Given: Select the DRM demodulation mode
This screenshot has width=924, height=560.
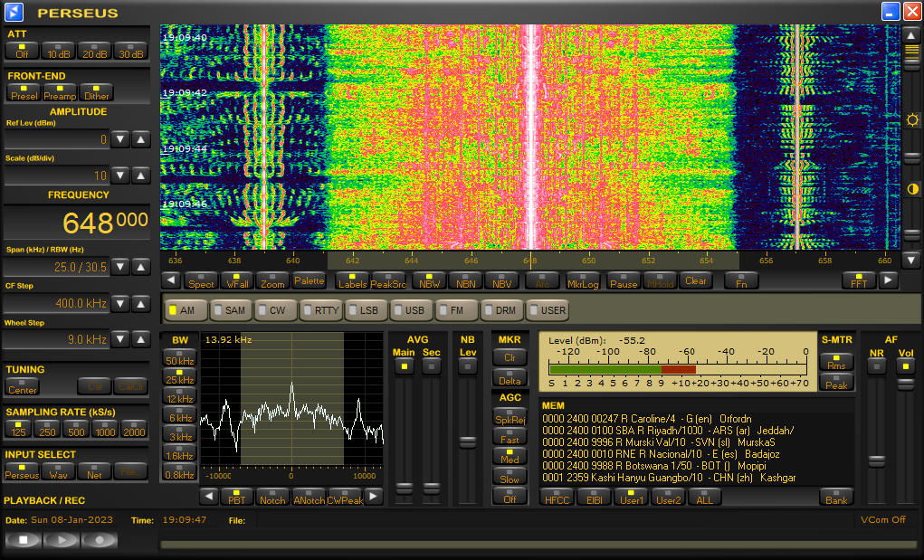Looking at the screenshot, I should tap(502, 310).
